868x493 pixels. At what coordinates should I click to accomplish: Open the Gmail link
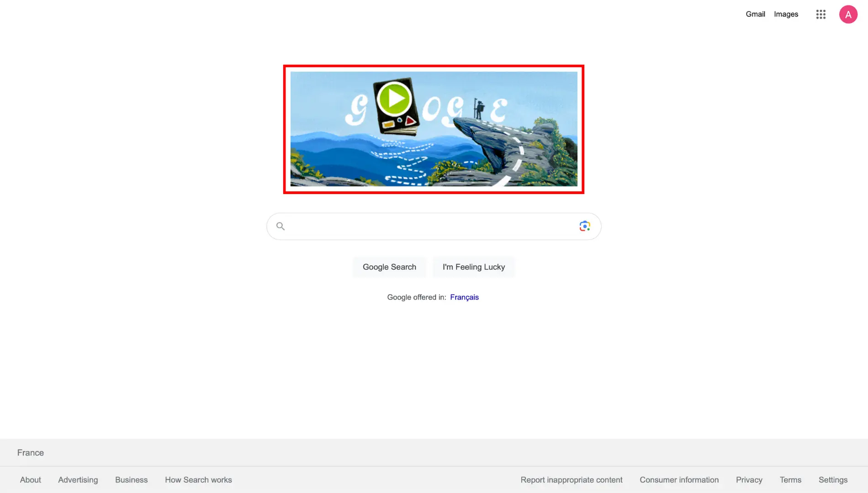(x=755, y=14)
